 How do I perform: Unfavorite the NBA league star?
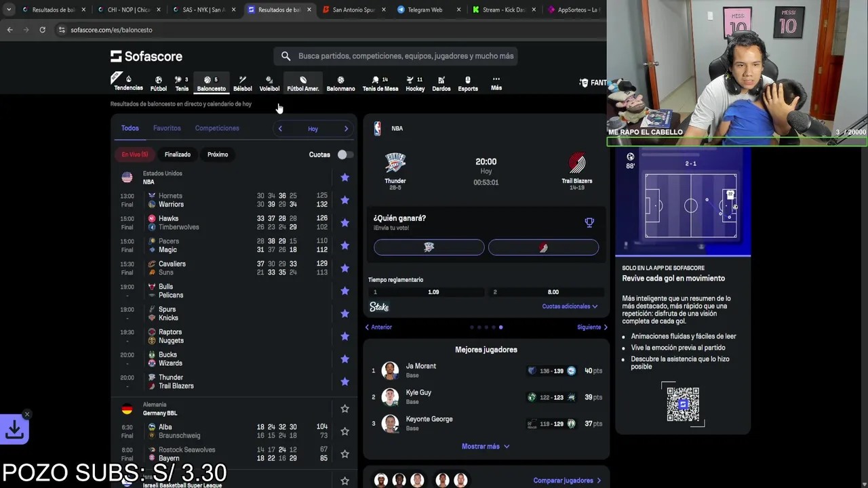(x=344, y=178)
